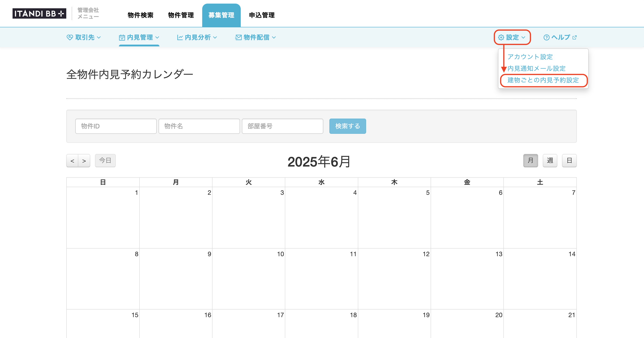This screenshot has height=338, width=644.
Task: Select June 18 on the calendar
Action: [x=322, y=324]
